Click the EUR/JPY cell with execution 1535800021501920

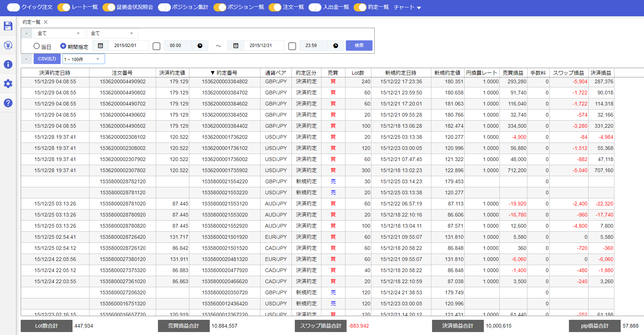276,237
